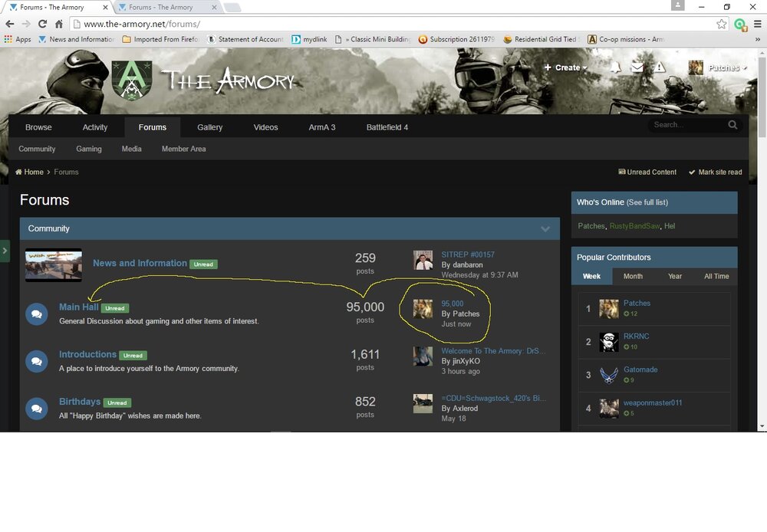Bookmark page with the star icon
The width and height of the screenshot is (767, 532).
pos(722,24)
